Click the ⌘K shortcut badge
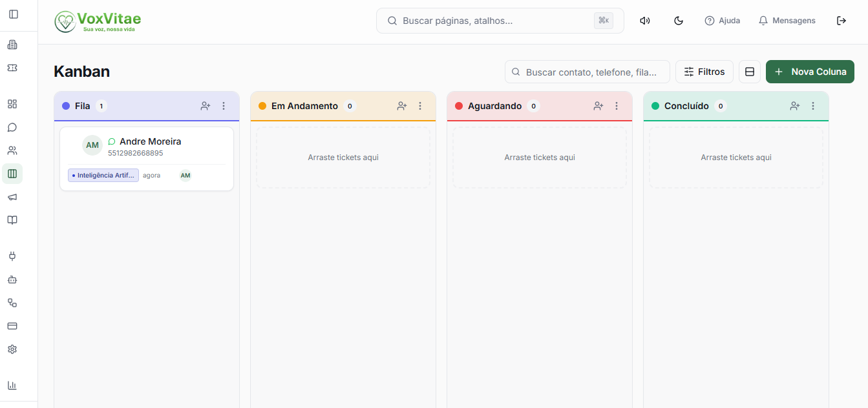The width and height of the screenshot is (868, 408). [x=604, y=21]
